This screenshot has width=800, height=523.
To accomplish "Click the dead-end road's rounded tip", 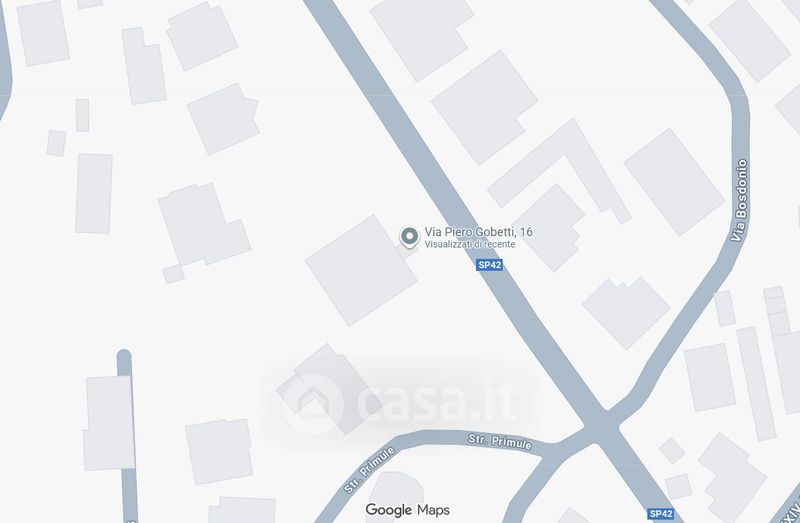I will pos(124,356).
